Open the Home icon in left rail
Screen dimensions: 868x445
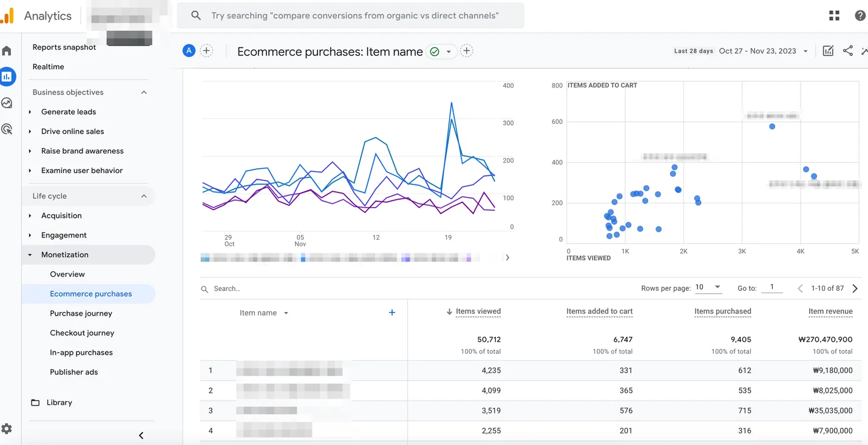coord(7,51)
